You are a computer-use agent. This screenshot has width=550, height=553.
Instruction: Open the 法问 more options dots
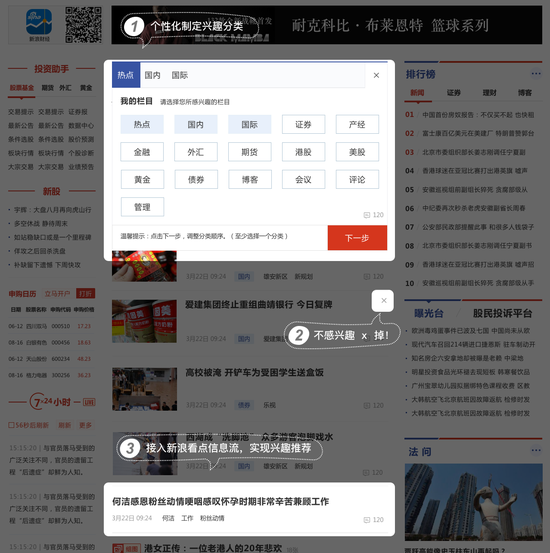tap(536, 450)
